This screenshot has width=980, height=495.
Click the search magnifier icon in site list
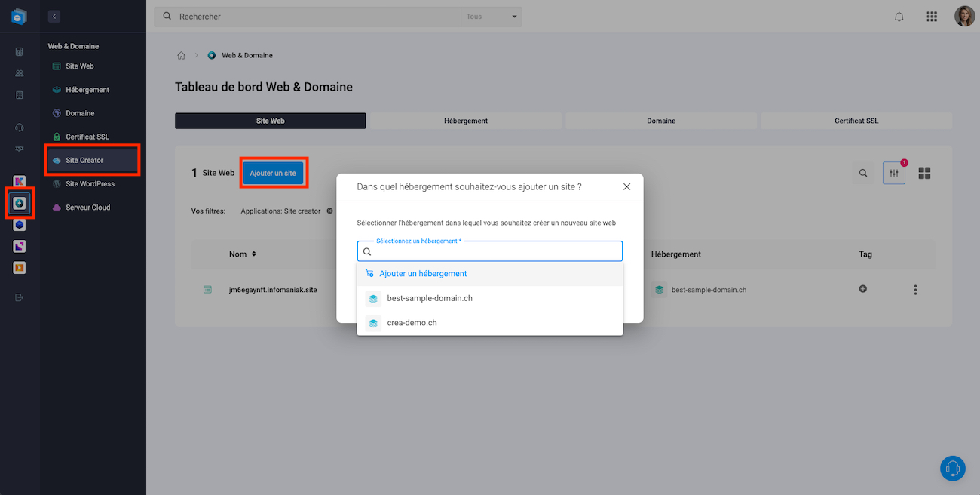(863, 173)
